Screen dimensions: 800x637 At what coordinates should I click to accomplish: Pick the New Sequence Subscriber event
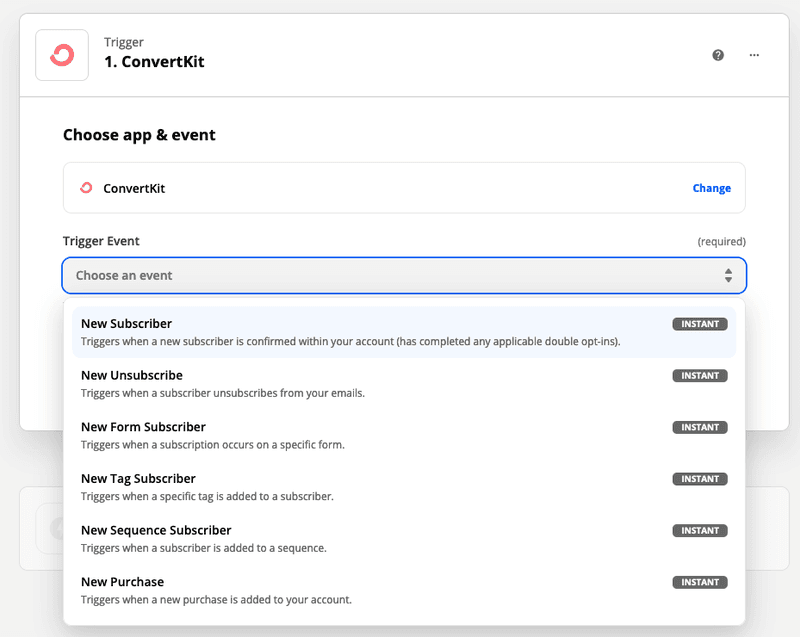tap(404, 539)
